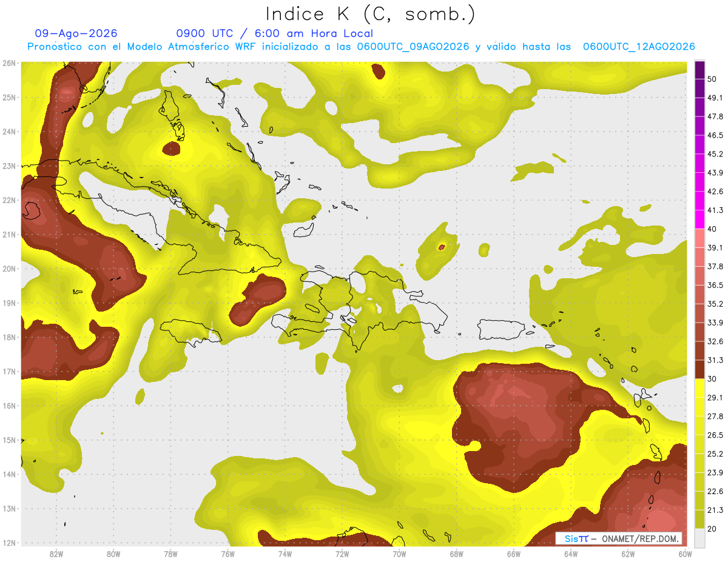
Task: Click the longitude label "64W"
Action: [x=570, y=554]
